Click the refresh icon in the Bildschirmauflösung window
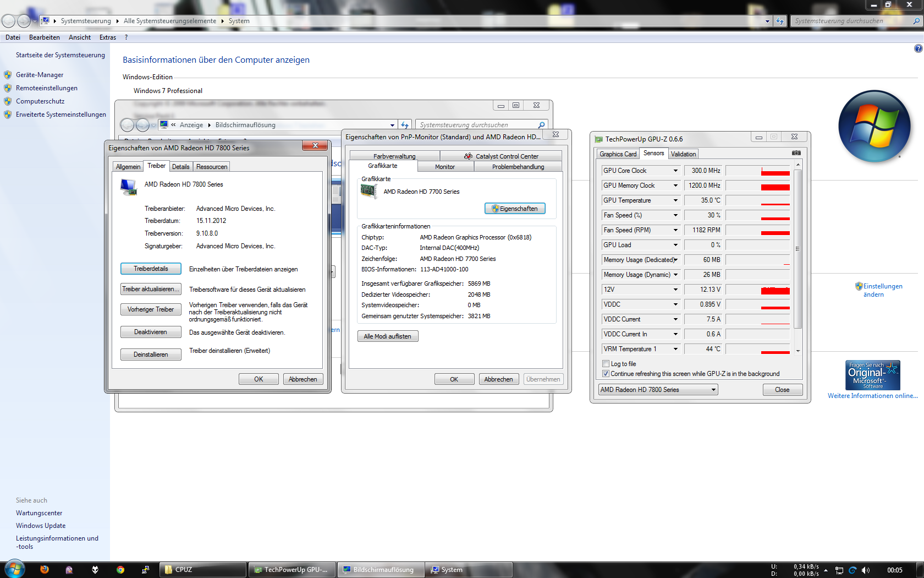The height and width of the screenshot is (578, 924). (405, 125)
